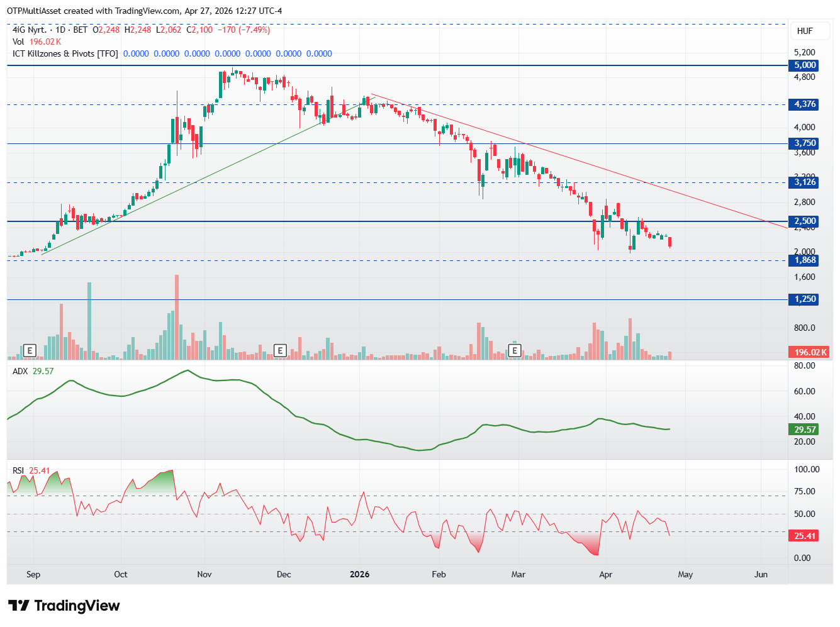Select the 1,250 price level label
The height and width of the screenshot is (627, 840).
(x=804, y=299)
